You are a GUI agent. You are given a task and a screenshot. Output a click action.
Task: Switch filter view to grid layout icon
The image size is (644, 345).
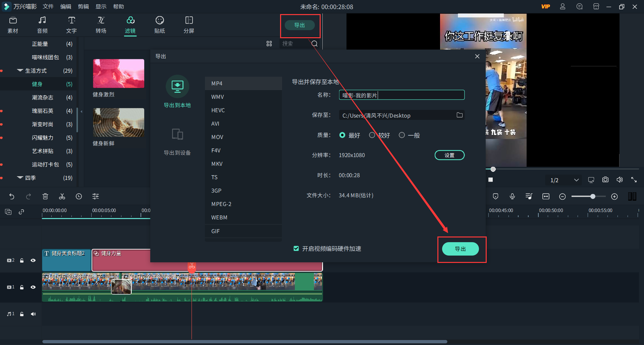pyautogui.click(x=269, y=44)
